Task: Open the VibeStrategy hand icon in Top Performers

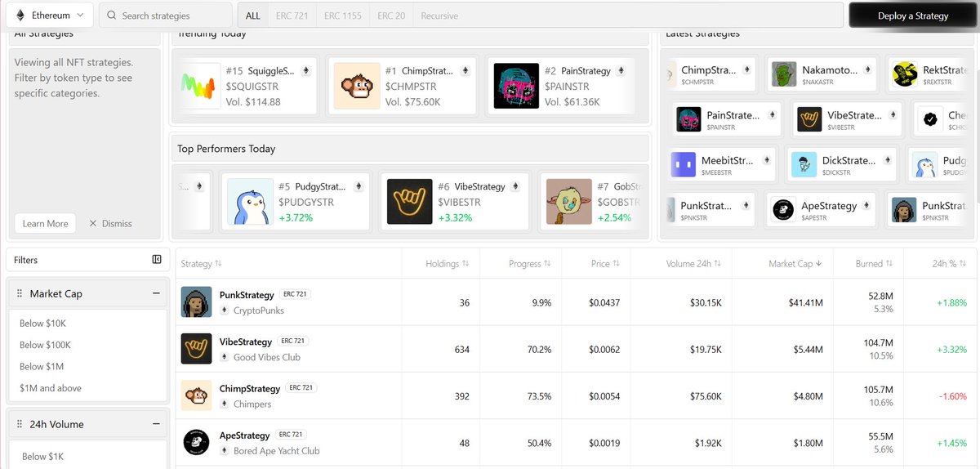Action: tap(409, 202)
